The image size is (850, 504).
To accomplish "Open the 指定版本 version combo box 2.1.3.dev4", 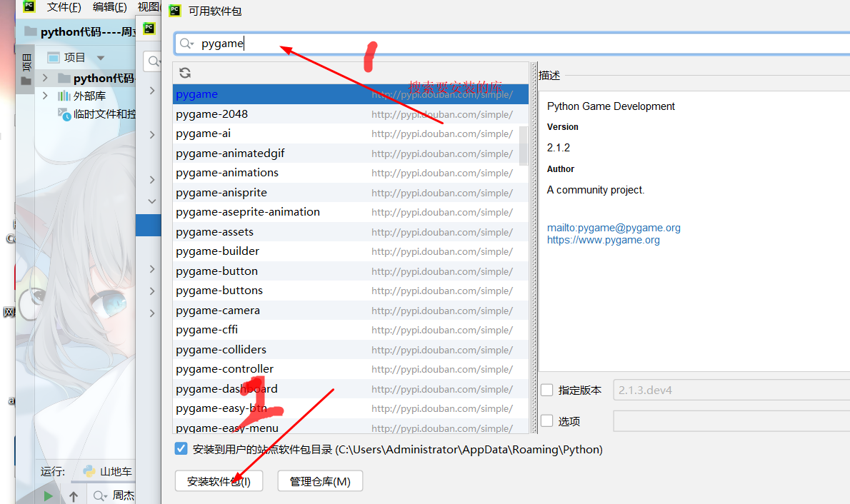I will coord(731,390).
